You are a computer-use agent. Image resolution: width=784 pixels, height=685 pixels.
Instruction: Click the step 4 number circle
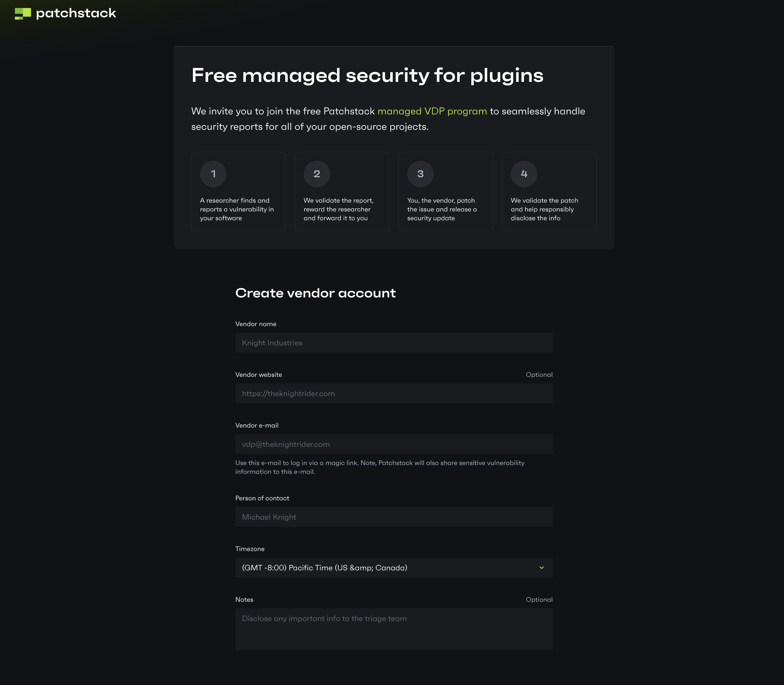pyautogui.click(x=524, y=174)
